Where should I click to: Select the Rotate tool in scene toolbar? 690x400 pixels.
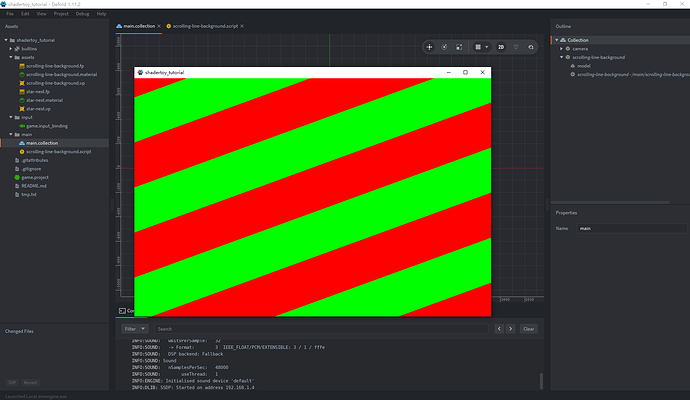point(445,47)
